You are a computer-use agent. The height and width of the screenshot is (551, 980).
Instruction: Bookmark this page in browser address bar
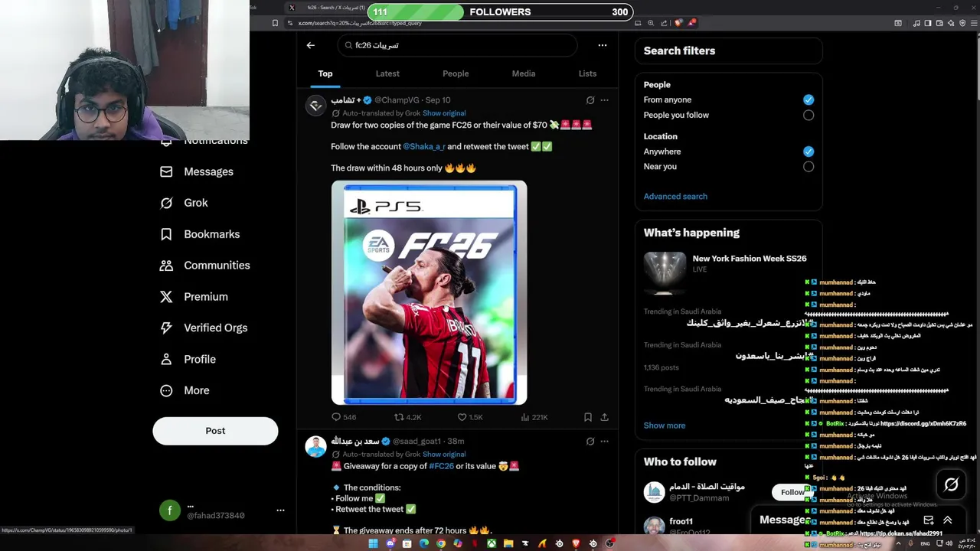tap(275, 23)
